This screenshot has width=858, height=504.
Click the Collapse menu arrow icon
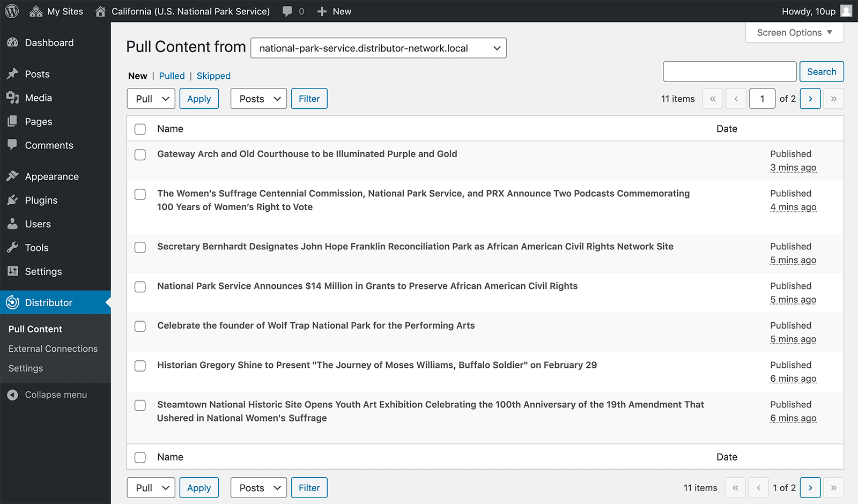(x=13, y=395)
